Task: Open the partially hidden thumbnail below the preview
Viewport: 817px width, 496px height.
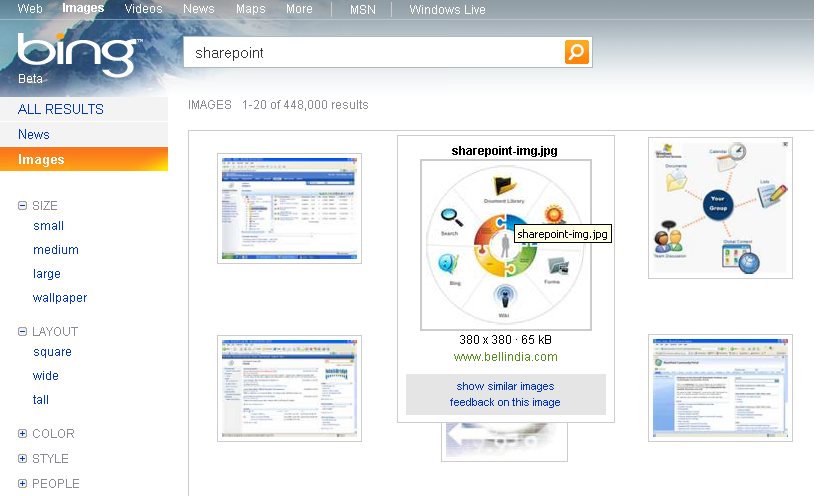Action: pyautogui.click(x=504, y=442)
